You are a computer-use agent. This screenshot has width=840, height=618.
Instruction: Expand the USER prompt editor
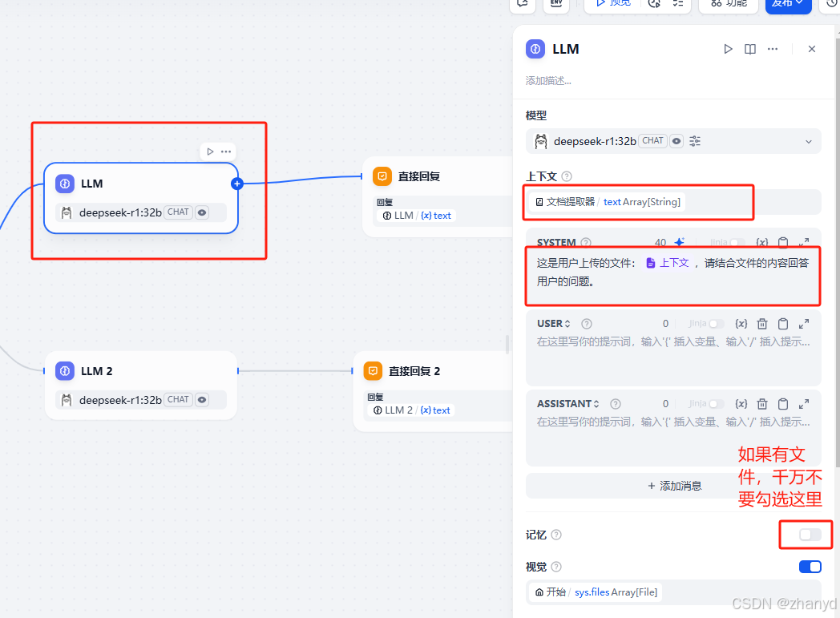pos(804,324)
